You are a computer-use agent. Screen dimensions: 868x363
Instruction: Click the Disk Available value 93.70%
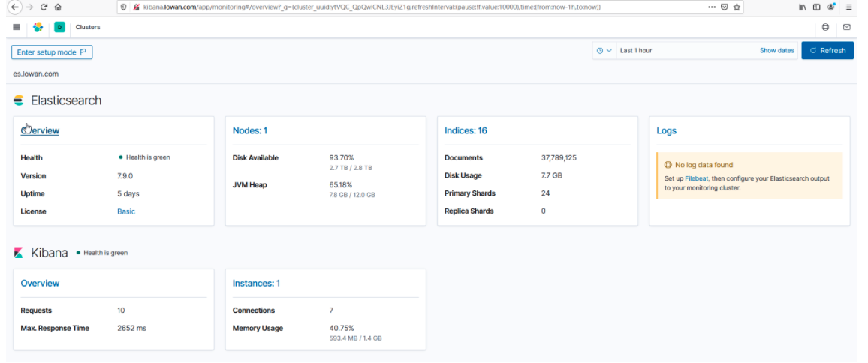pyautogui.click(x=341, y=157)
